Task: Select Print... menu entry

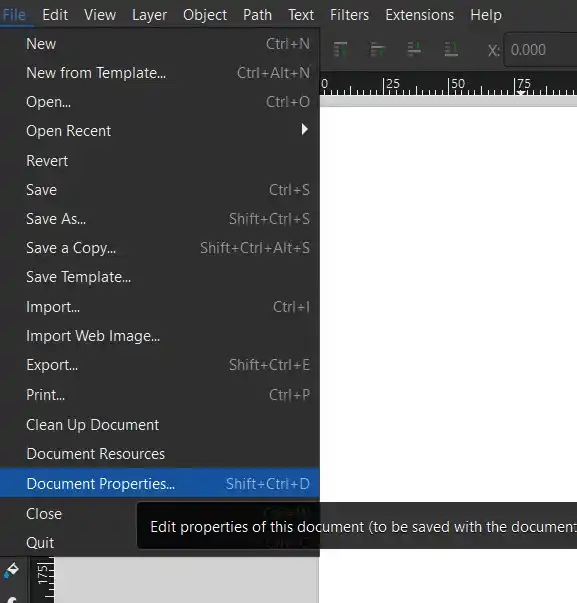Action: [x=160, y=395]
